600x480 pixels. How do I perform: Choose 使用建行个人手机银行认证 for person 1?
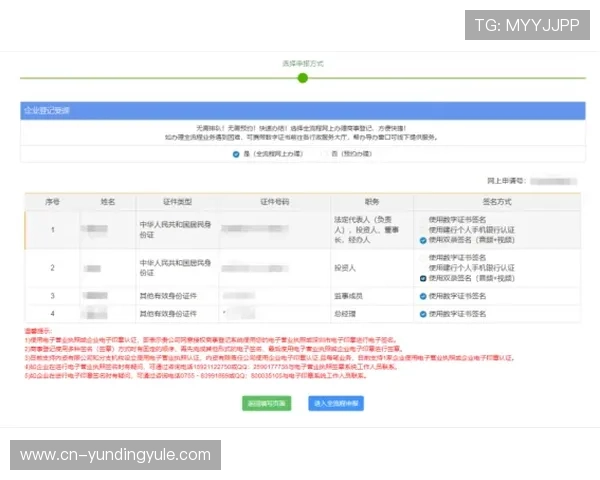coord(423,230)
